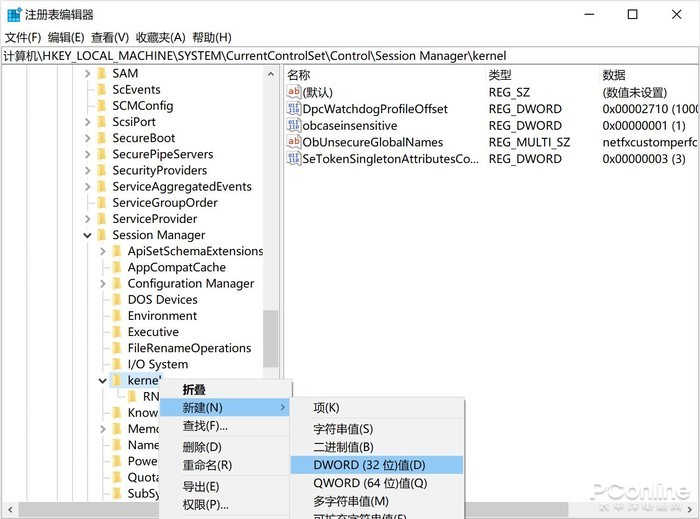Image resolution: width=700 pixels, height=519 pixels.
Task: Collapse the kernel tree node
Action: click(x=103, y=381)
